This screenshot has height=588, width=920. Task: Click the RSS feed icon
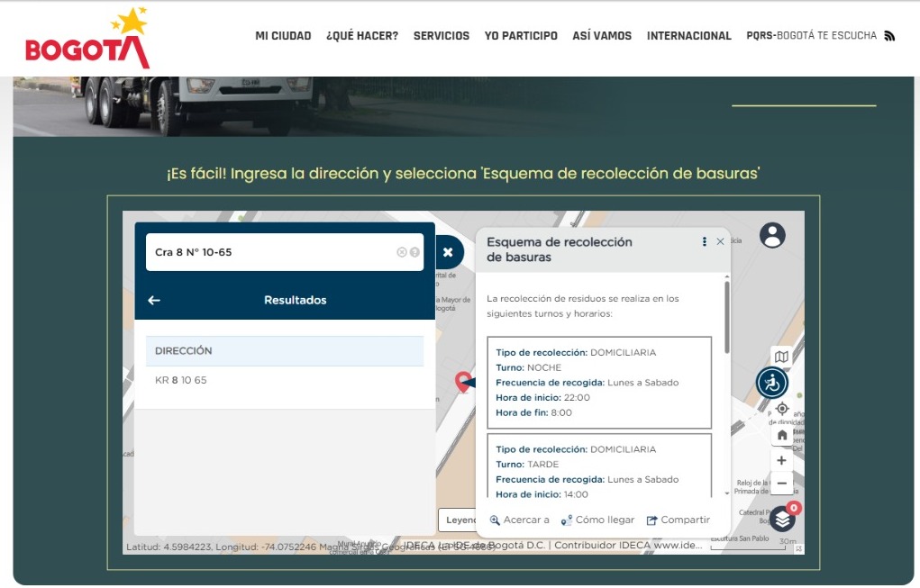889,36
